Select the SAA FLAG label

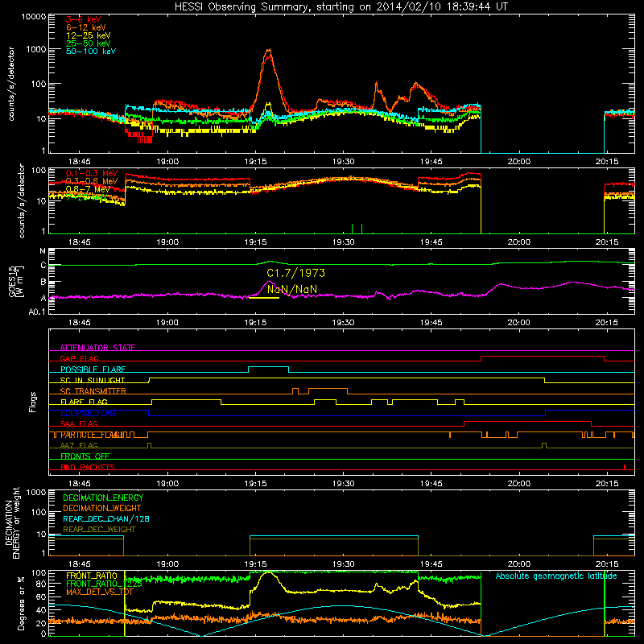pyautogui.click(x=79, y=423)
